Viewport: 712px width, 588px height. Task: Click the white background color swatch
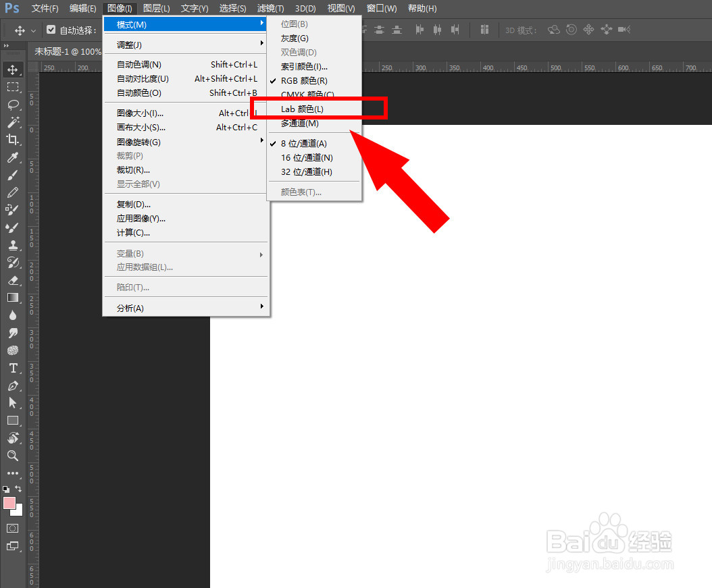point(19,512)
